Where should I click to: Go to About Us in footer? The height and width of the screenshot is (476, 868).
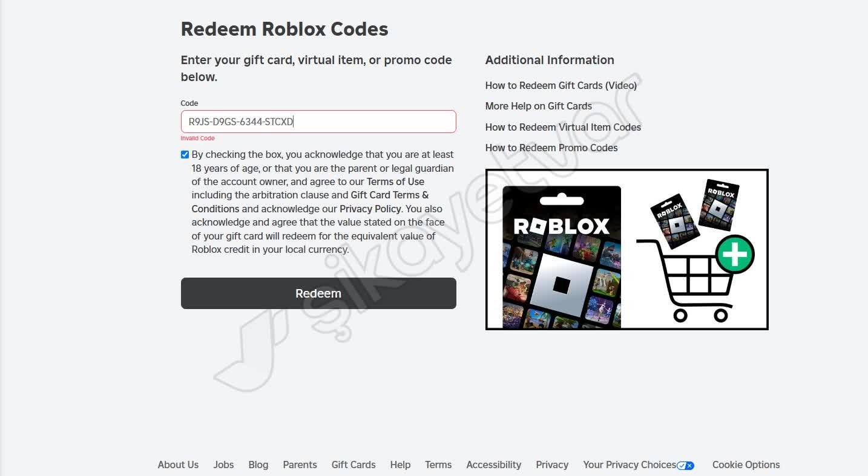coord(178,465)
